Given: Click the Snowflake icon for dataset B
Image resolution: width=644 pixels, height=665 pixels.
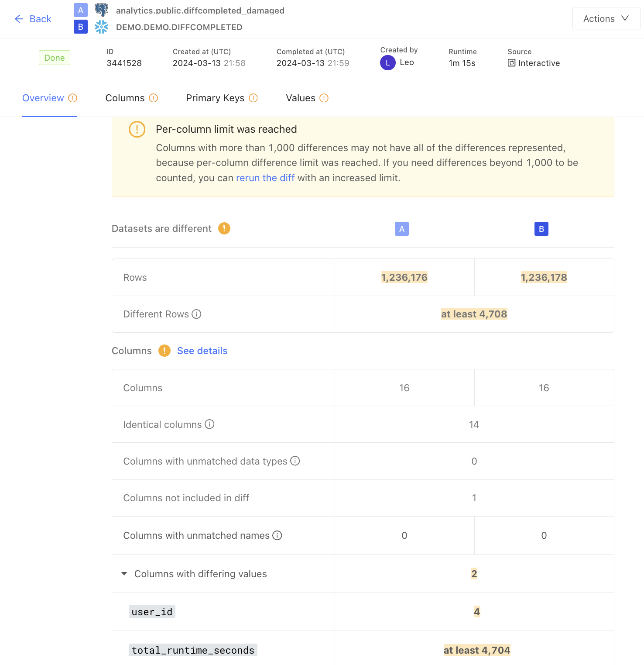Looking at the screenshot, I should [102, 27].
